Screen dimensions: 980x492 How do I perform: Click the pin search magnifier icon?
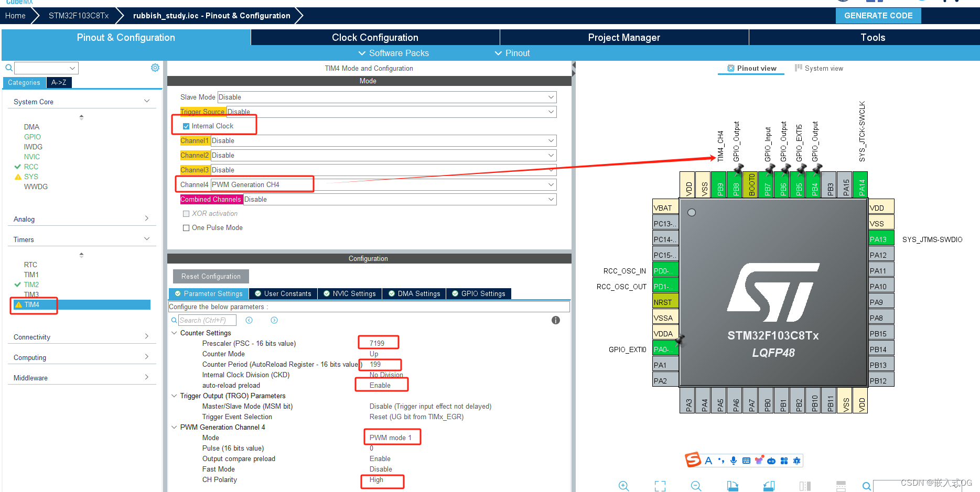pos(867,486)
